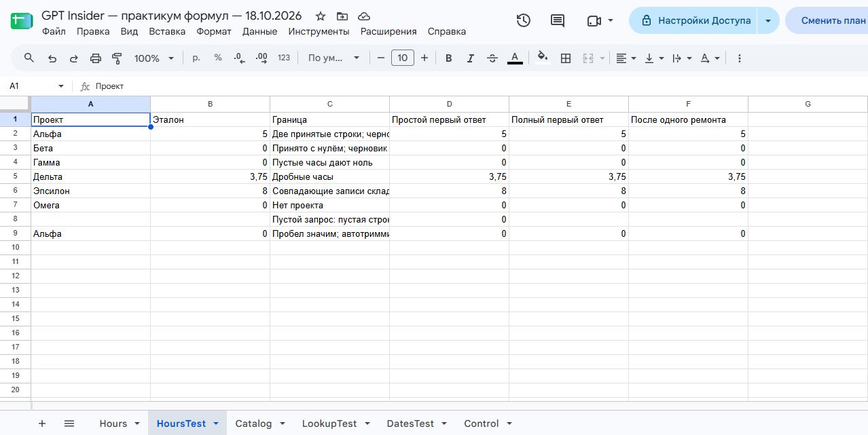868x435 pixels.
Task: Open version history clock icon
Action: [523, 20]
